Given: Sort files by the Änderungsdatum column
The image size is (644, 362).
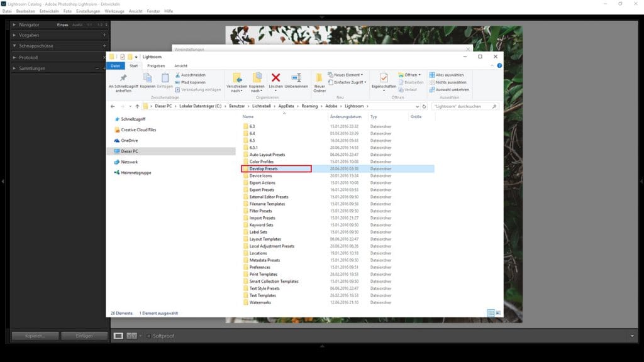Looking at the screenshot, I should point(346,117).
